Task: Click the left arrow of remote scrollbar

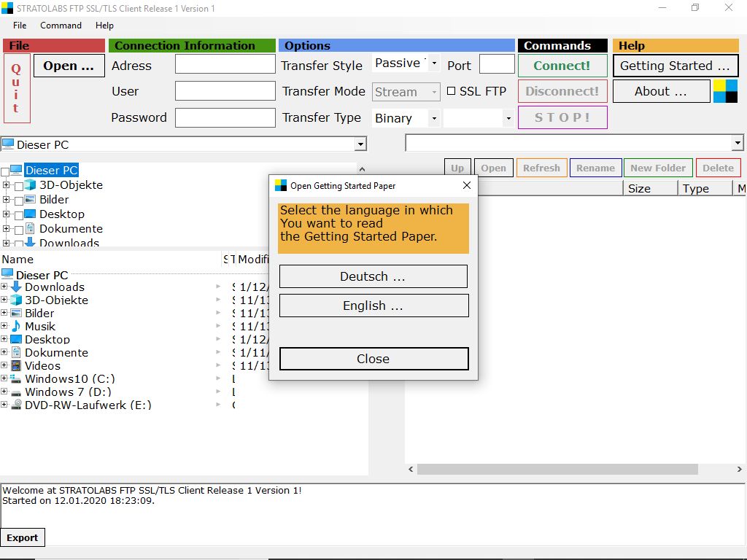Action: [411, 470]
